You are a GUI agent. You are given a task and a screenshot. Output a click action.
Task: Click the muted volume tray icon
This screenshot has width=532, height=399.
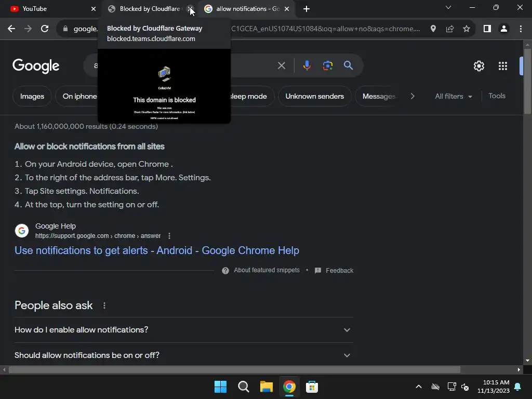point(465,387)
